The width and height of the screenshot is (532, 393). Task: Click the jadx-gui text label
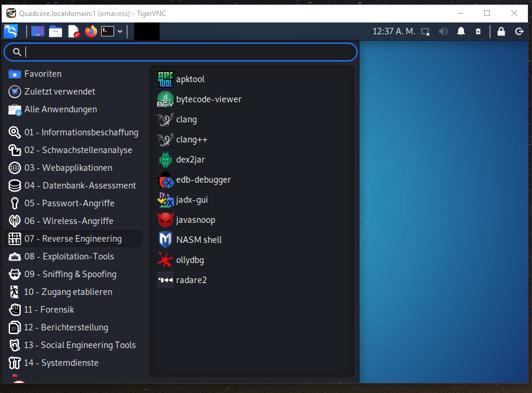(x=192, y=200)
